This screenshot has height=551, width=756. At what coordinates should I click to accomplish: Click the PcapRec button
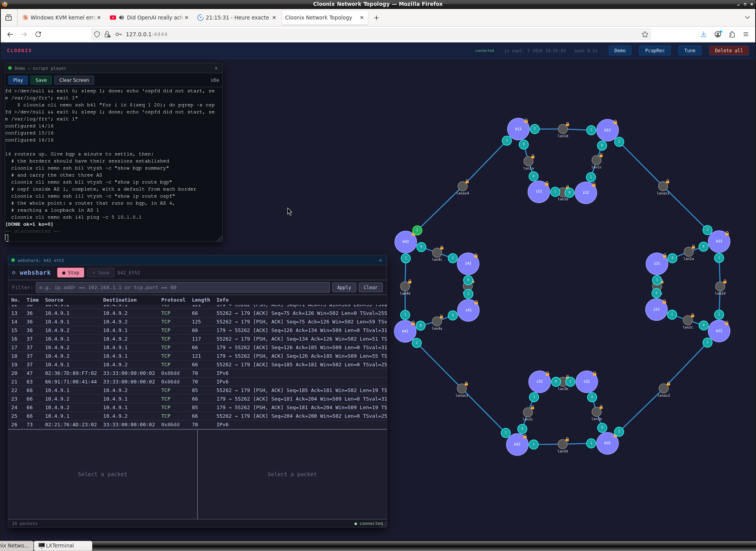click(655, 51)
